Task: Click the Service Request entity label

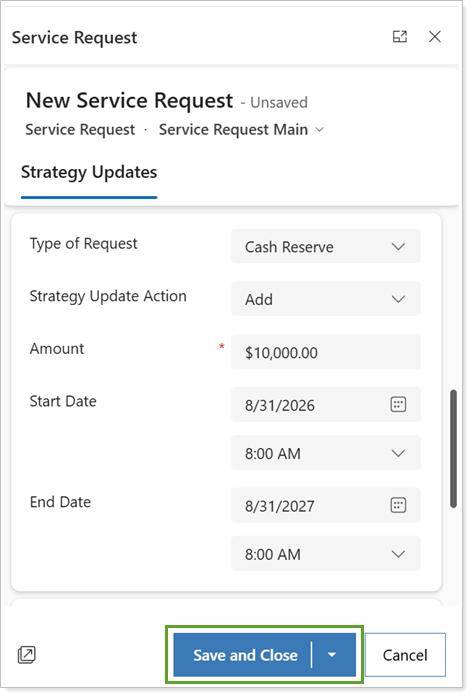Action: (x=80, y=130)
